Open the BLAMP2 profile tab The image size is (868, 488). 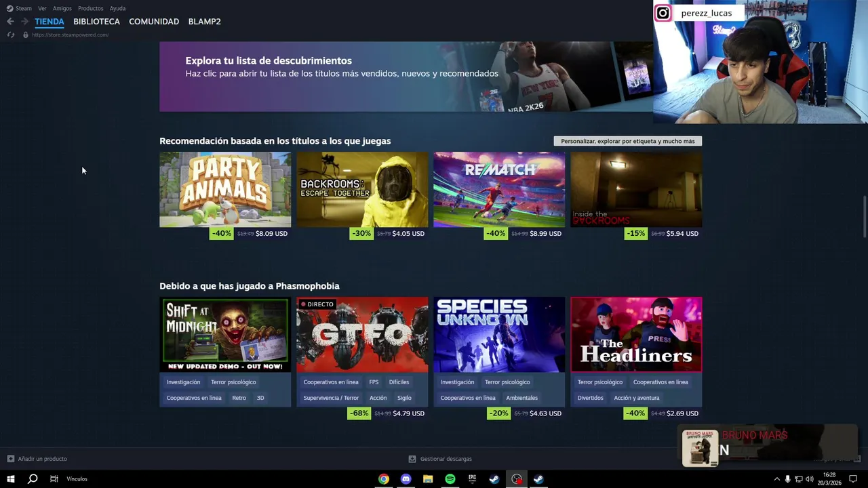[204, 22]
